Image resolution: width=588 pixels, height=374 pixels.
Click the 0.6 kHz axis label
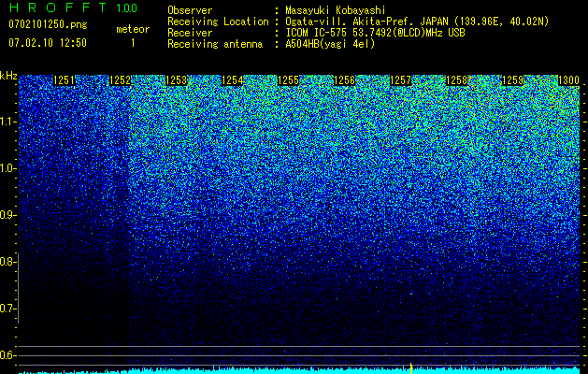tap(7, 355)
